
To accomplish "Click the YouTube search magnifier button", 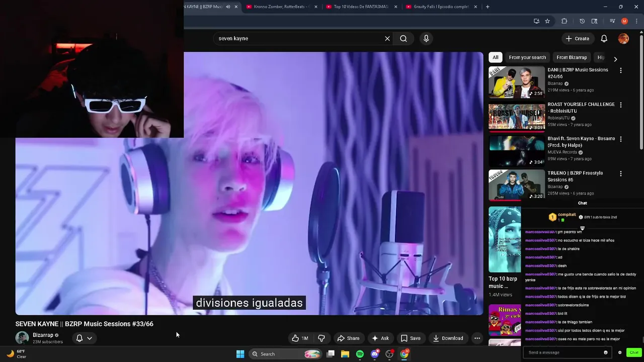I will pos(404,38).
